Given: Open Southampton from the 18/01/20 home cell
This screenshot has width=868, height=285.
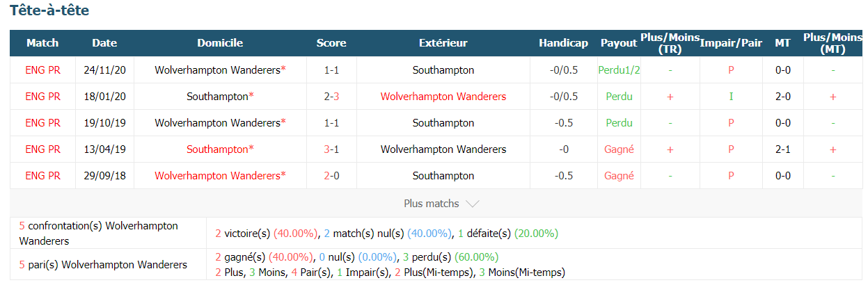Looking at the screenshot, I should tap(217, 97).
